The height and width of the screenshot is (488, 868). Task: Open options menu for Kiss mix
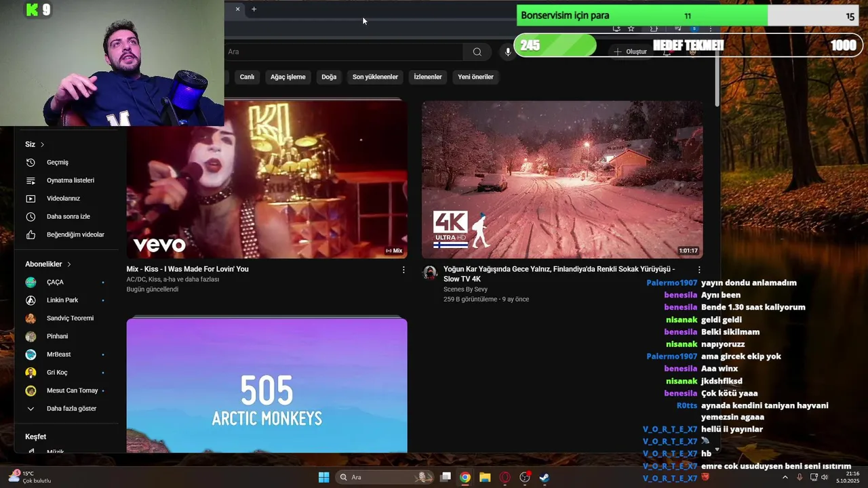click(403, 270)
